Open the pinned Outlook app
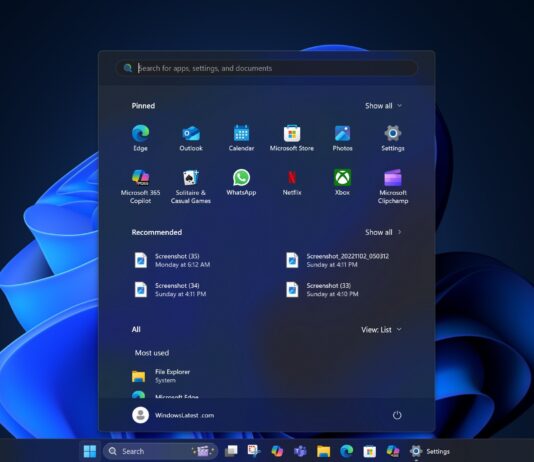This screenshot has width=534, height=462. [x=191, y=138]
